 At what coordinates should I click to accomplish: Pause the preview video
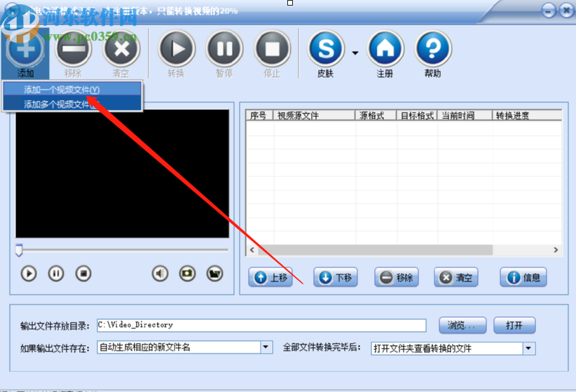point(56,274)
